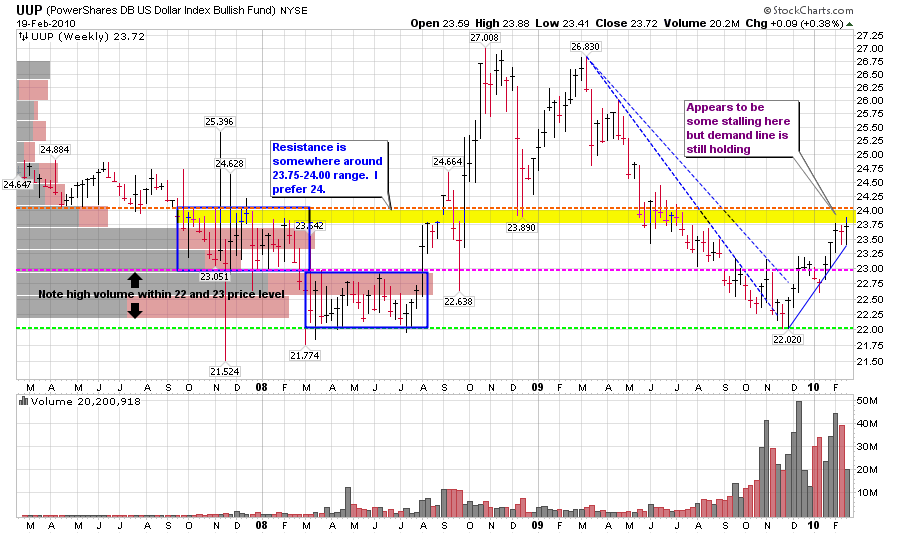Select the High 23.88 value
Screen dimensions: 900x534
502,24
